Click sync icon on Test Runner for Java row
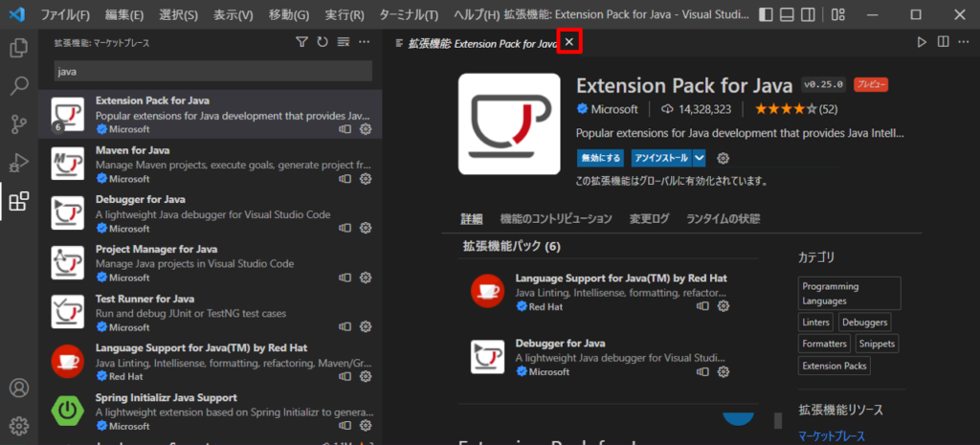 (345, 327)
